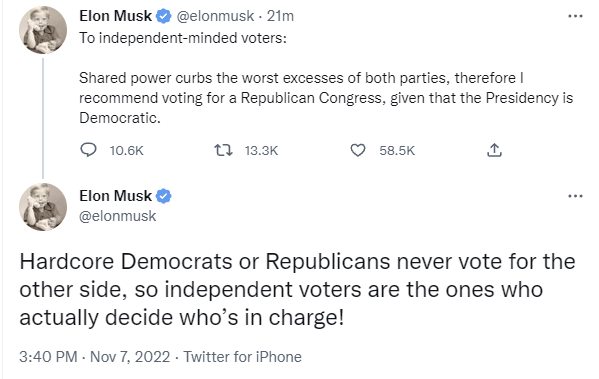The height and width of the screenshot is (379, 599).
Task: Click the Elon Musk name on first tweet
Action: pyautogui.click(x=115, y=16)
